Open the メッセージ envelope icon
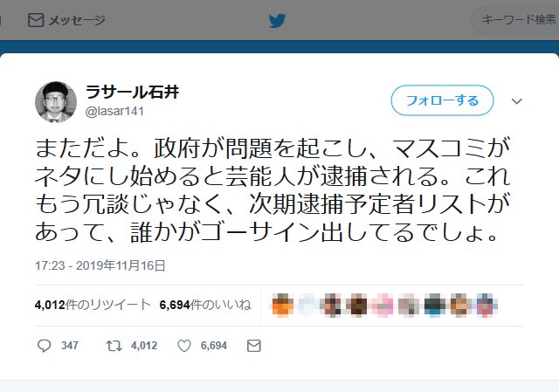The height and width of the screenshot is (392, 559). (x=36, y=20)
